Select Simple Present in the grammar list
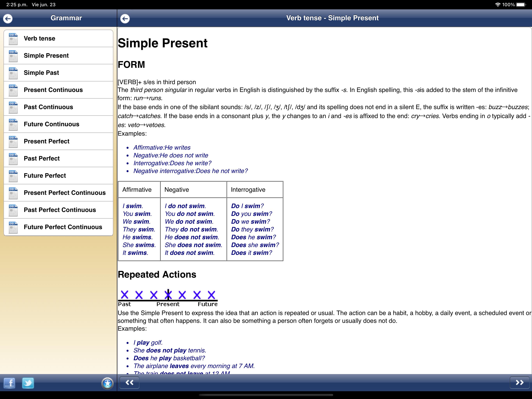 (x=58, y=56)
